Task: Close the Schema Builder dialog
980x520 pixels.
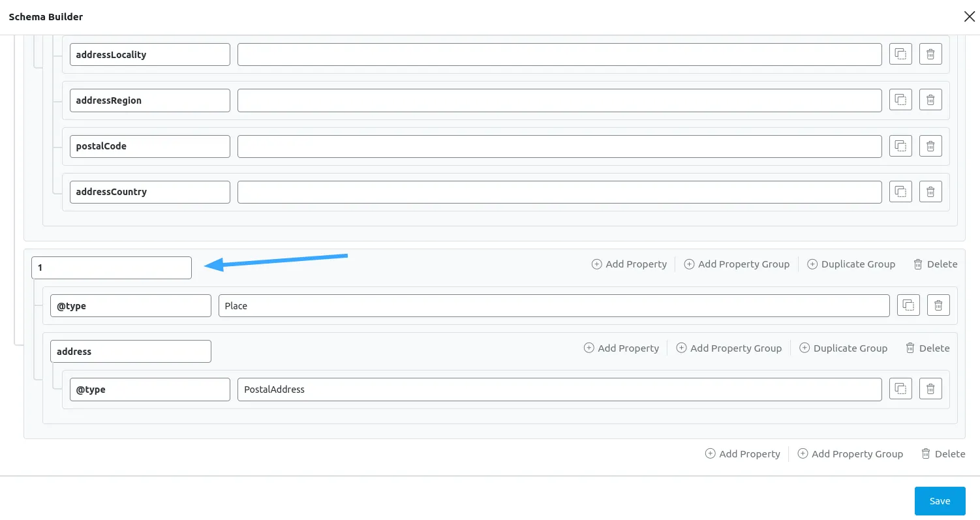Action: coord(970,17)
